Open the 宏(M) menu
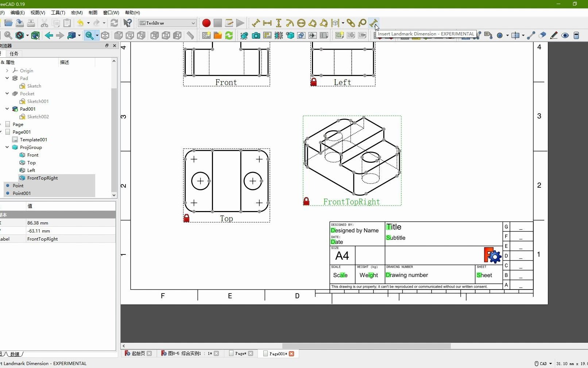 [x=76, y=12]
